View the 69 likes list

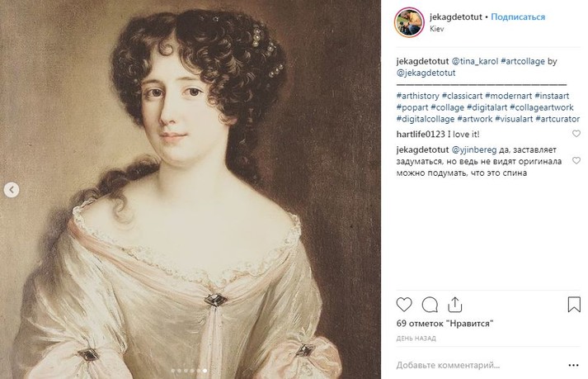[x=445, y=324]
